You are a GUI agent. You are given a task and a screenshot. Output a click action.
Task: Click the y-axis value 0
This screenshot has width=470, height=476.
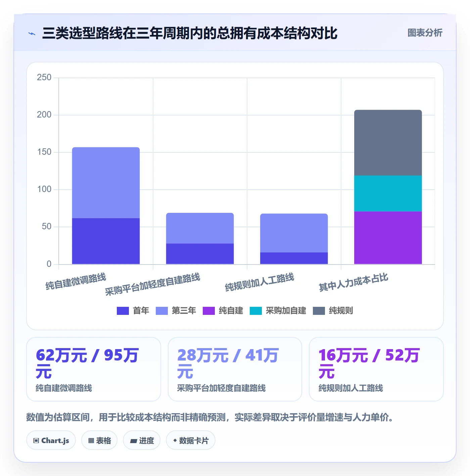49,264
